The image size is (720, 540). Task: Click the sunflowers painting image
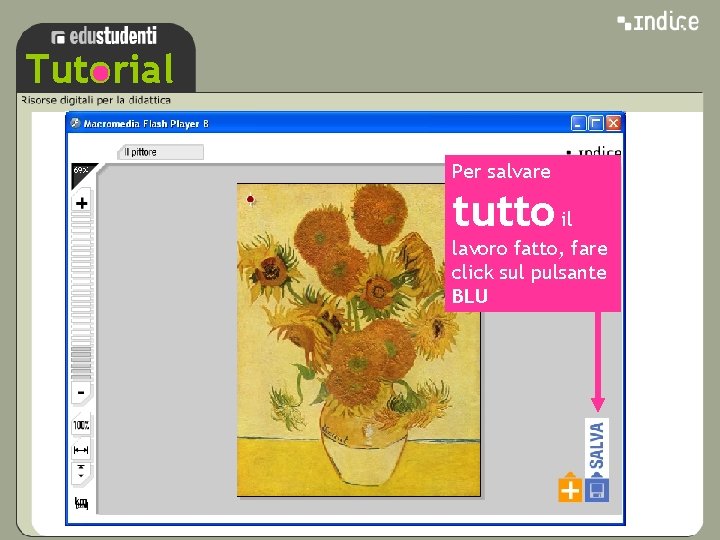[359, 340]
